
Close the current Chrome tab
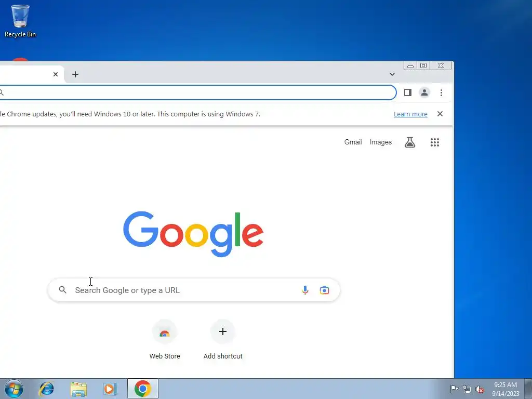pyautogui.click(x=56, y=74)
